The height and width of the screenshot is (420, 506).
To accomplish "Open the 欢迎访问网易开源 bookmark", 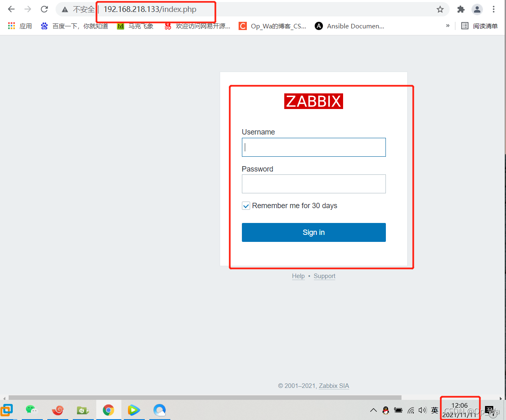I will [197, 26].
